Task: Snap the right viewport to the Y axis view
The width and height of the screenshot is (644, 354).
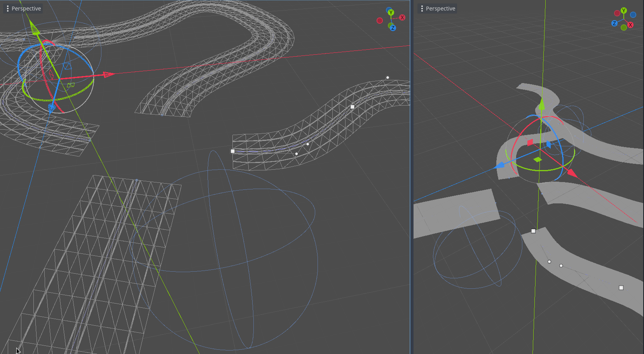Action: point(624,10)
